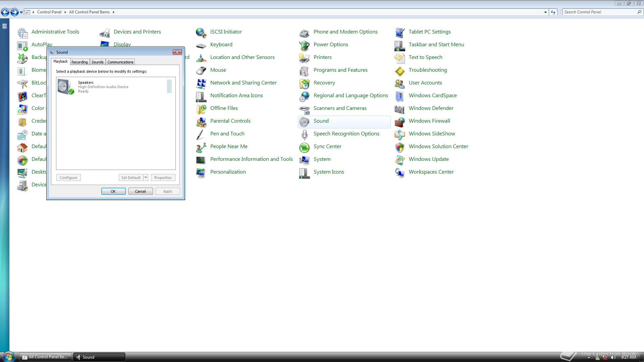Open the AutoPlay icon

pos(22,46)
